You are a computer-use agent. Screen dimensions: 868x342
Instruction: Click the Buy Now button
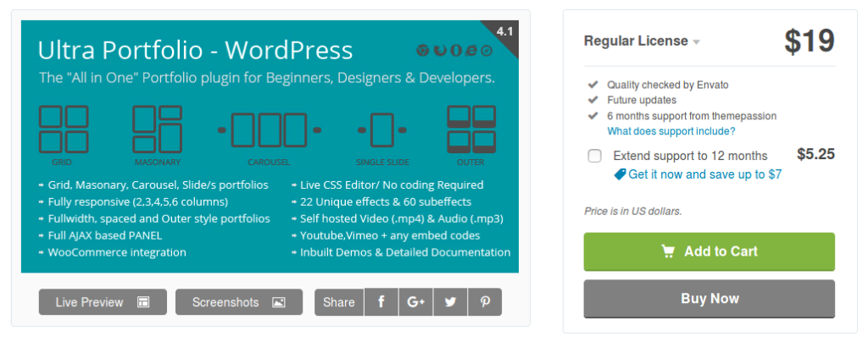tap(709, 298)
